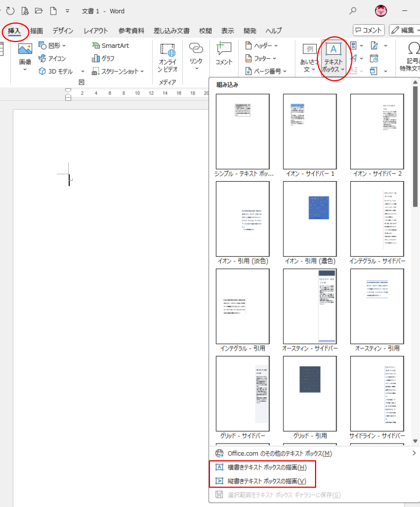Open the ページ番号 (Page Number) dropdown

coord(265,71)
